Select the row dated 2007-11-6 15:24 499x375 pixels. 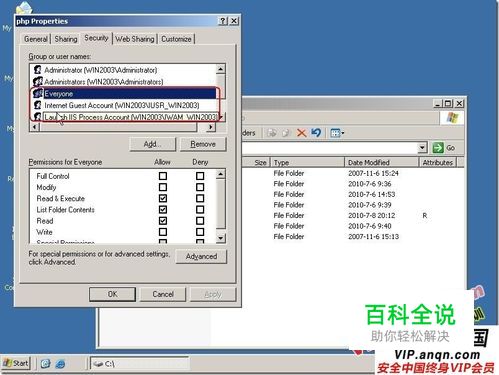(x=352, y=173)
